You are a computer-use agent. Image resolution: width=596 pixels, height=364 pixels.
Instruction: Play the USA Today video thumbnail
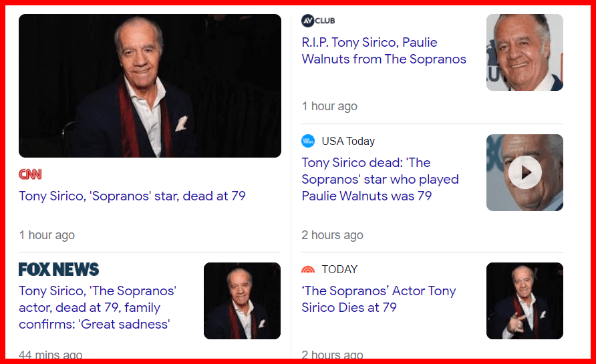pyautogui.click(x=525, y=172)
